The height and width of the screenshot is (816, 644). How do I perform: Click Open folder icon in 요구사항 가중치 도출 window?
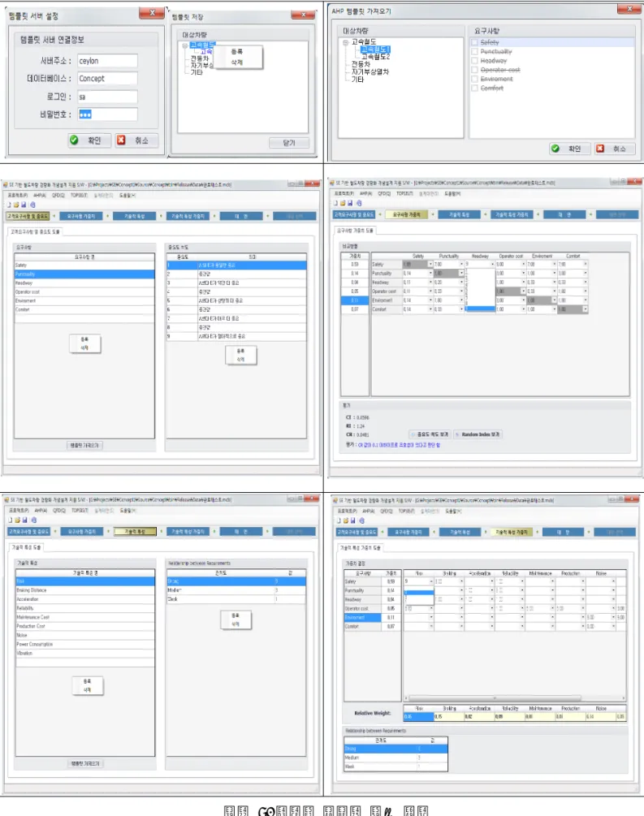click(343, 203)
